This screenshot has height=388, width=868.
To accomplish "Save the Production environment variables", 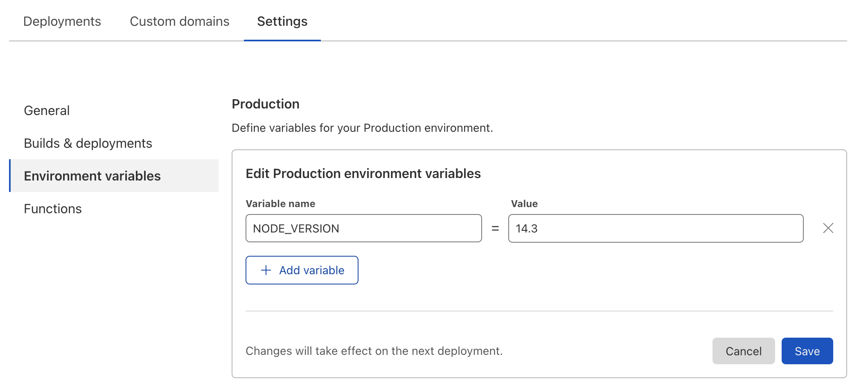I will (x=807, y=351).
